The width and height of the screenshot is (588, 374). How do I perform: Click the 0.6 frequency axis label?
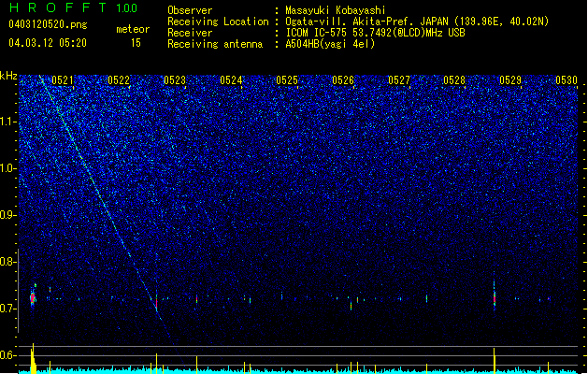pos(7,355)
